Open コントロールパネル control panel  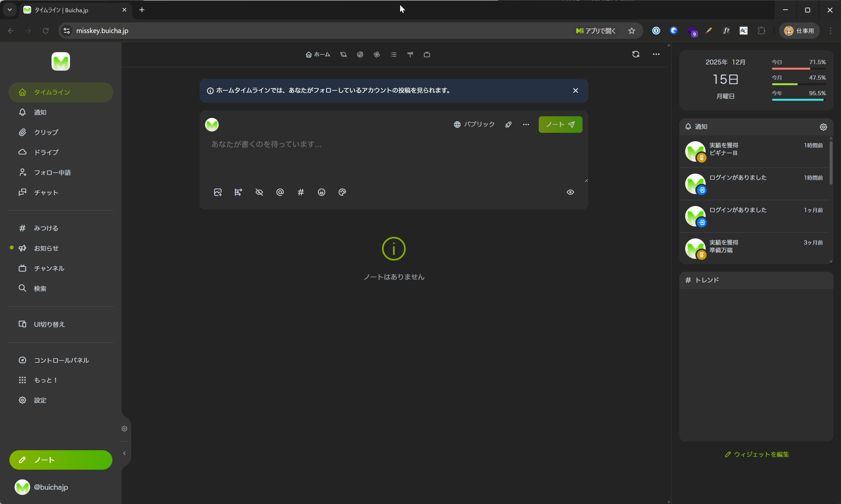tap(61, 360)
